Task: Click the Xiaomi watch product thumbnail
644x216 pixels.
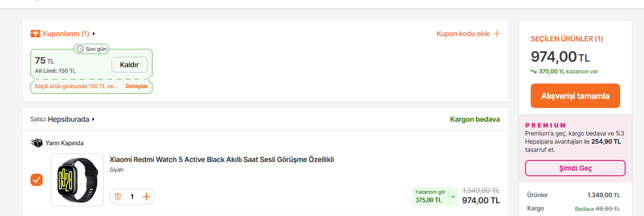Action: pos(77,180)
